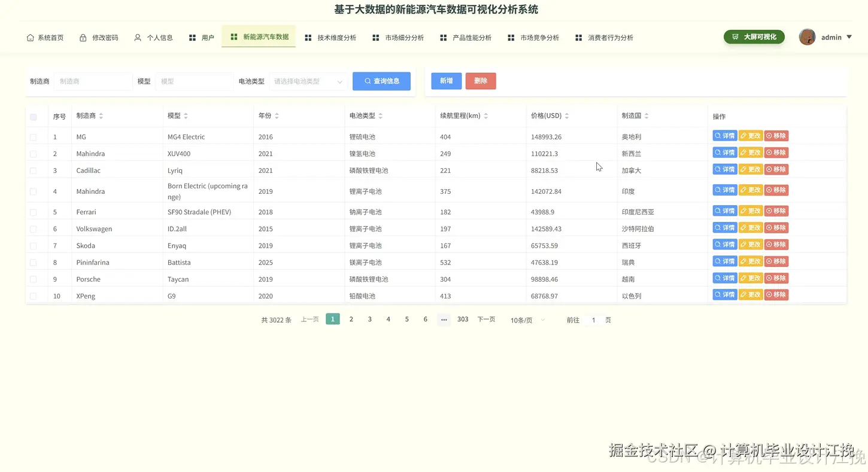
Task: Click the lock icon on 修改密码
Action: pyautogui.click(x=83, y=37)
